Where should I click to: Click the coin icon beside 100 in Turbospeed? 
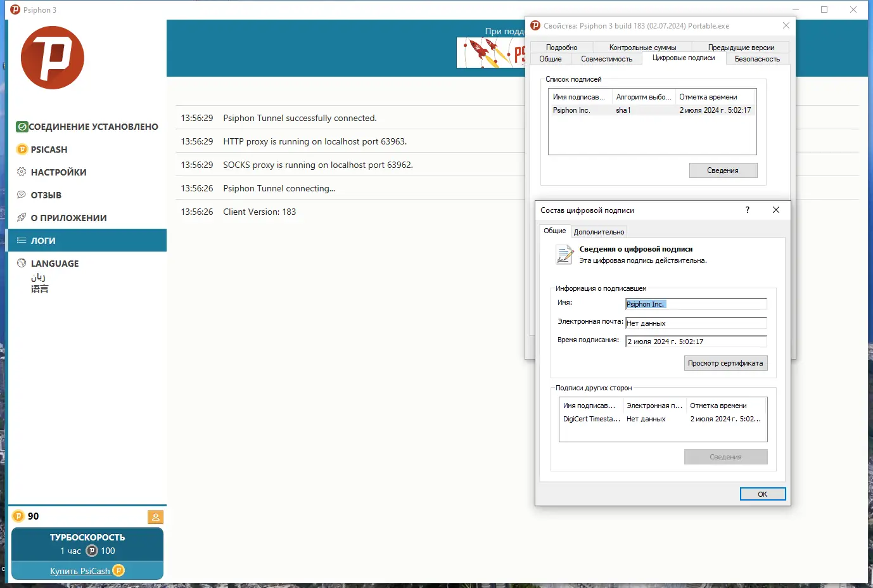pos(92,551)
